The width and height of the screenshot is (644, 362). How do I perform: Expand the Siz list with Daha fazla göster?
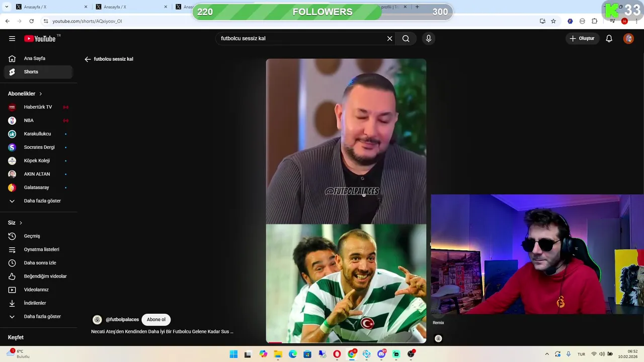(x=38, y=316)
